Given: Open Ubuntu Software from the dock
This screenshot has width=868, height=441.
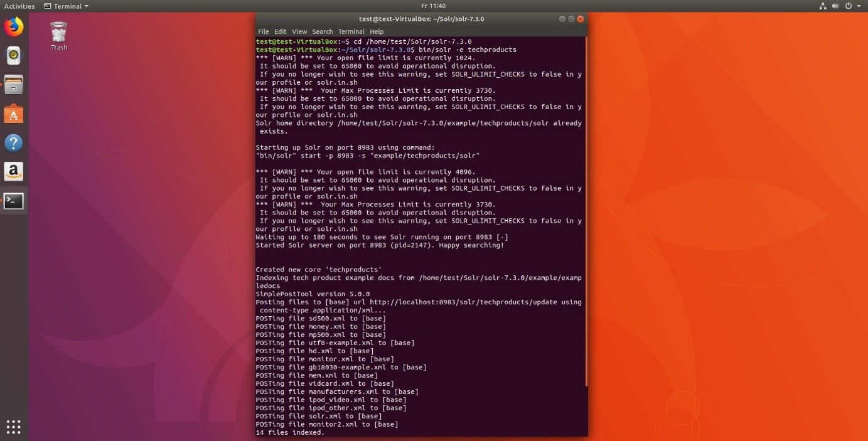Looking at the screenshot, I should pyautogui.click(x=14, y=114).
